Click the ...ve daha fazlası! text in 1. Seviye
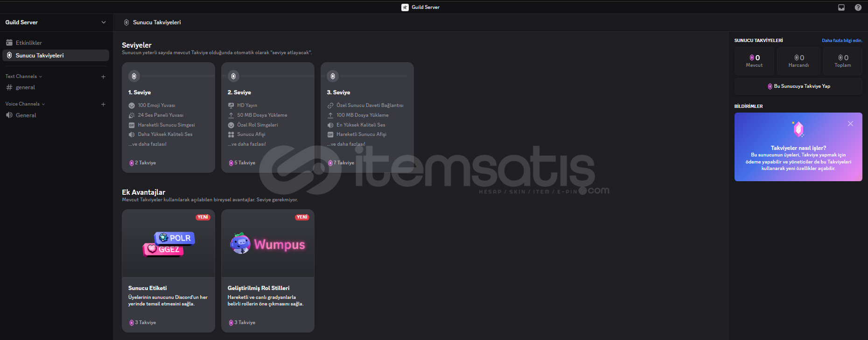 click(147, 144)
